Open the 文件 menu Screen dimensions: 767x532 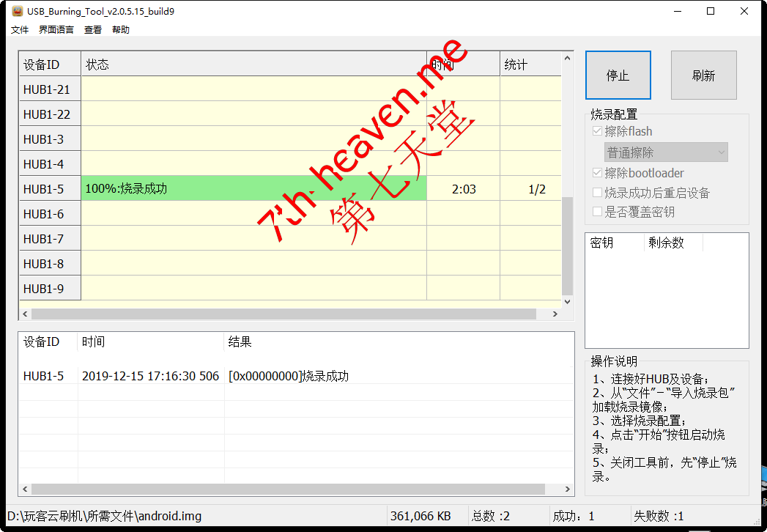click(20, 30)
